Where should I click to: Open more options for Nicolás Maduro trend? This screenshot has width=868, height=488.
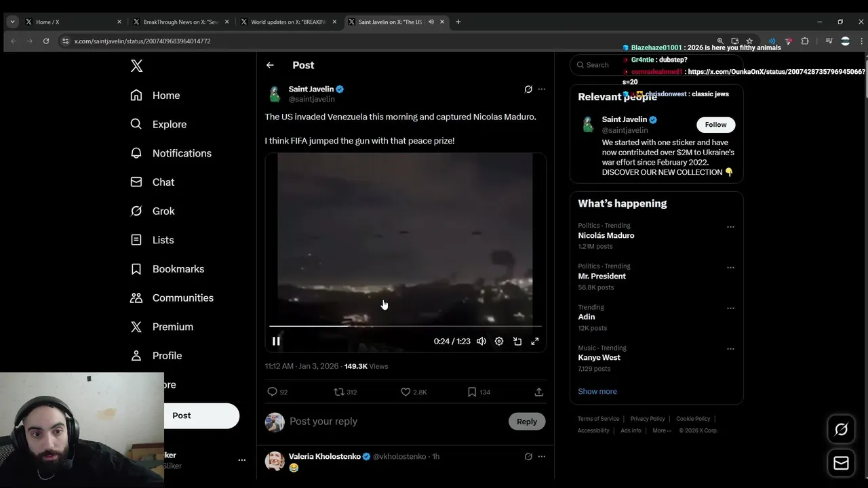(730, 227)
